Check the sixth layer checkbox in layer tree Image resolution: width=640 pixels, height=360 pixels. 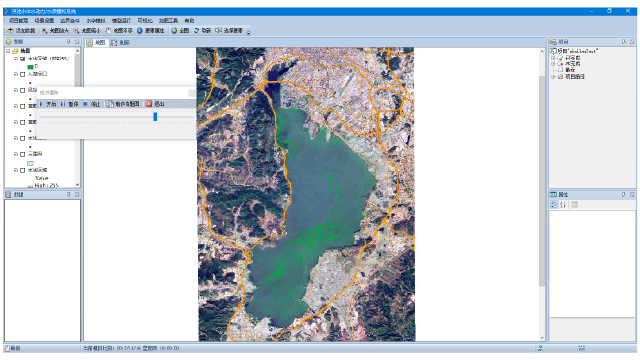[22, 138]
